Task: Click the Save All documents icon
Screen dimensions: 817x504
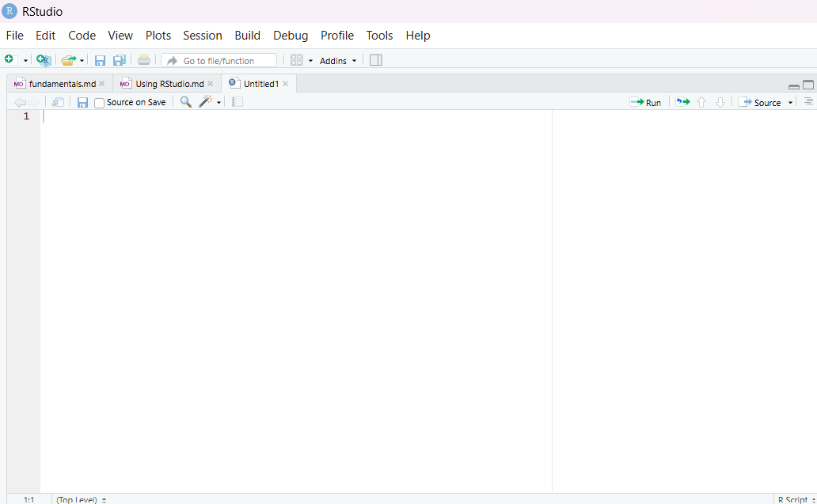Action: click(120, 60)
